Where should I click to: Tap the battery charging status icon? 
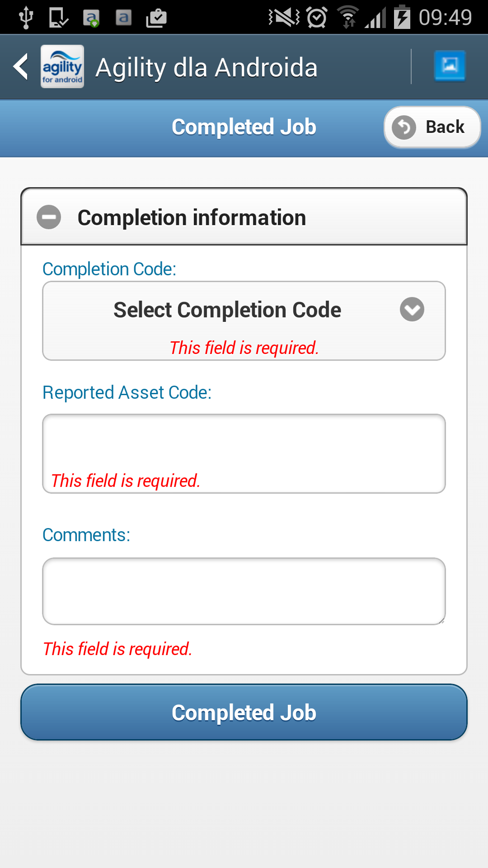[x=402, y=18]
